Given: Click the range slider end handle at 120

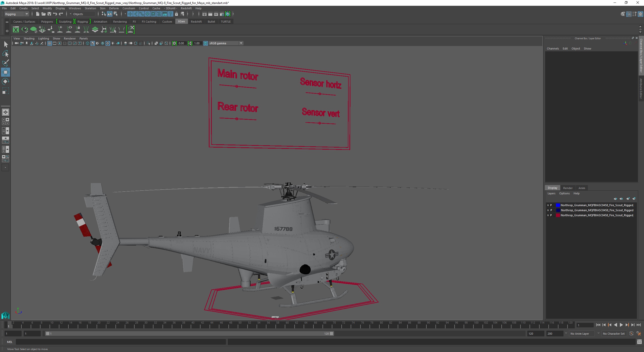Looking at the screenshot, I should [332, 333].
